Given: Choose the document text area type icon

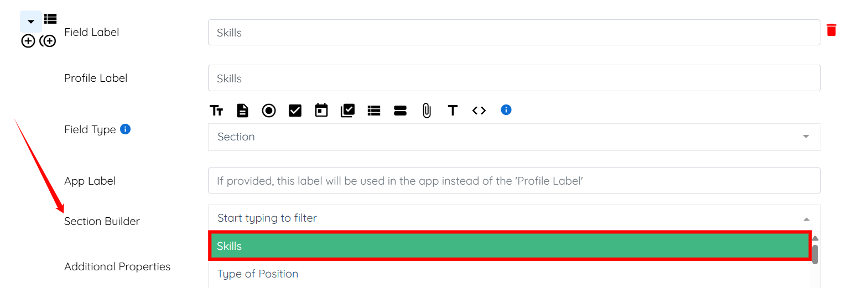Looking at the screenshot, I should (x=242, y=111).
